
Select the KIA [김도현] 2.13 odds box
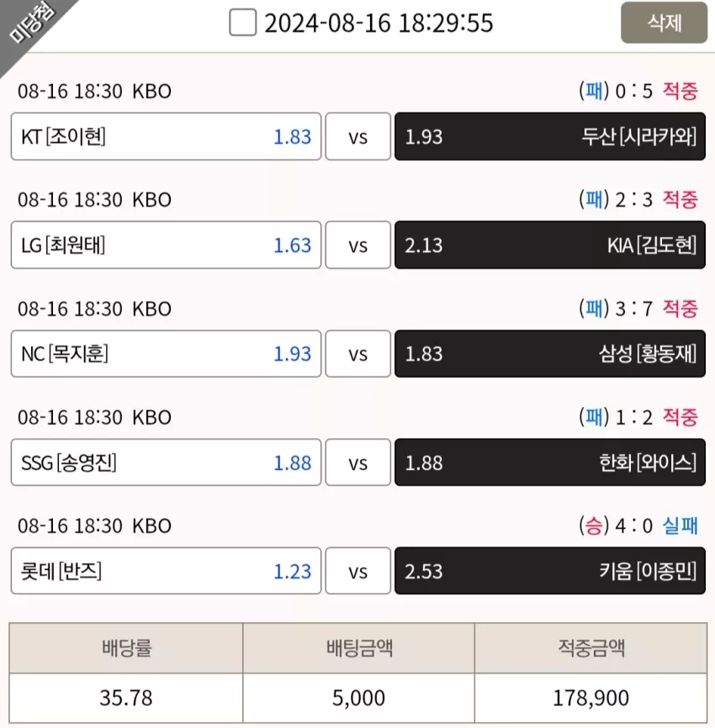click(x=549, y=245)
